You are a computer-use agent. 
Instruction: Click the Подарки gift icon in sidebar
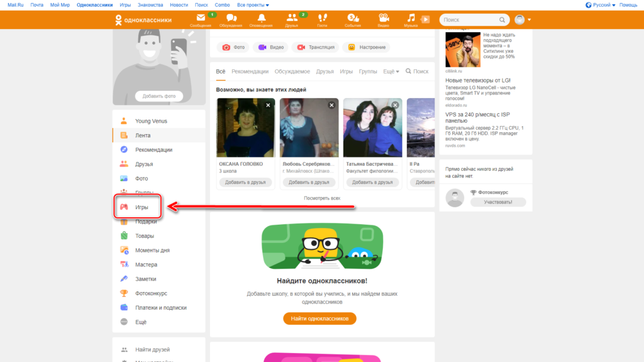click(125, 222)
